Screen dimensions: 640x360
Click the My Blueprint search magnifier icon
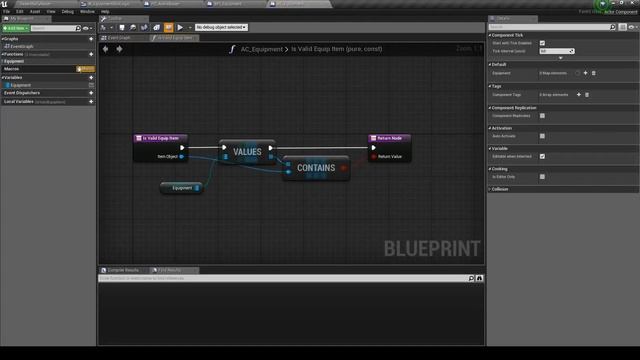pyautogui.click(x=78, y=28)
